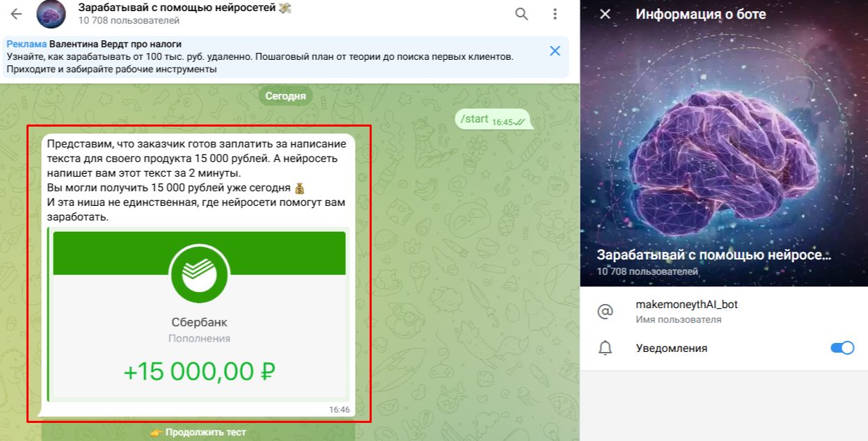Viewport: 868px width, 441px height.
Task: Click the bot avatar in chat header
Action: 51,14
